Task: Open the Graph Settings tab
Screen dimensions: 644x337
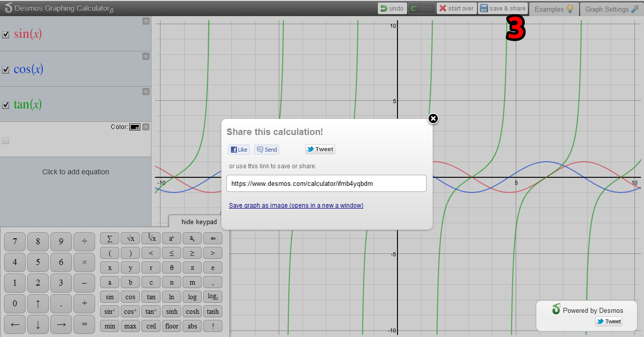Action: click(x=612, y=9)
